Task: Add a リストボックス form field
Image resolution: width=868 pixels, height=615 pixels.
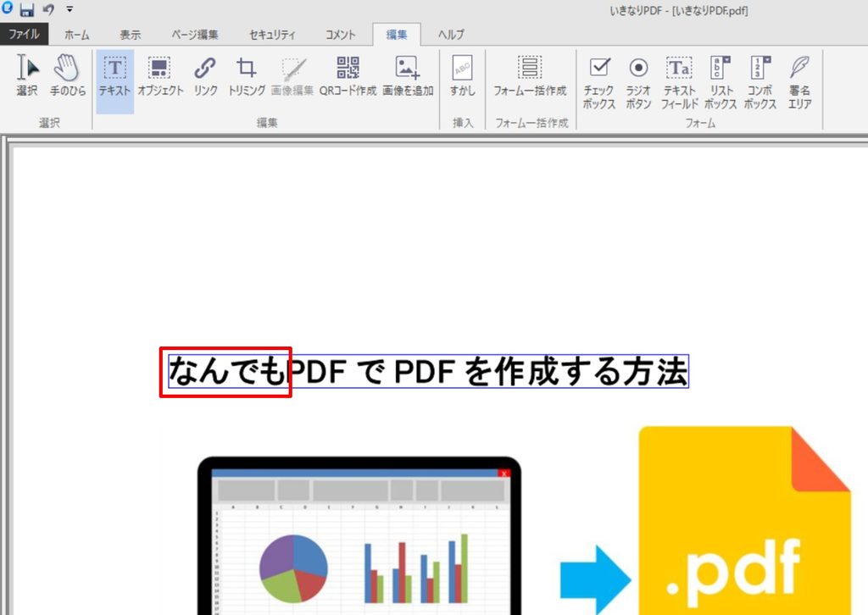Action: [x=721, y=82]
